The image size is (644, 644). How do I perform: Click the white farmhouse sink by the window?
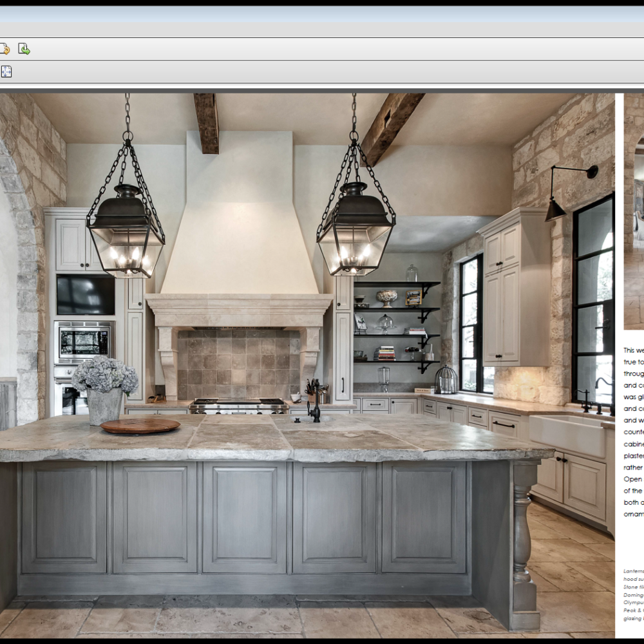567,433
